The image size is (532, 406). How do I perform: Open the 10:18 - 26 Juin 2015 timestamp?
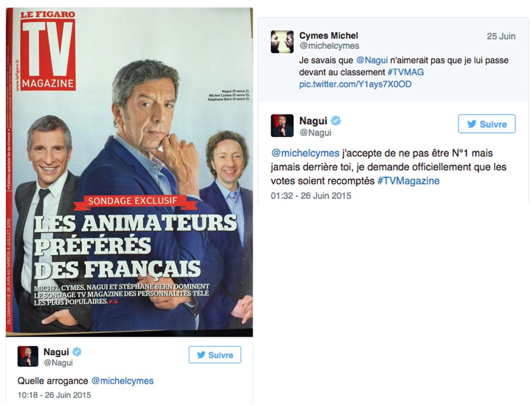(x=54, y=395)
